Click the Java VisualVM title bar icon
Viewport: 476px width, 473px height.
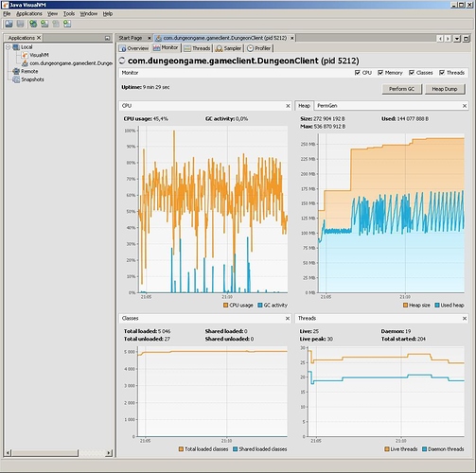[5, 5]
